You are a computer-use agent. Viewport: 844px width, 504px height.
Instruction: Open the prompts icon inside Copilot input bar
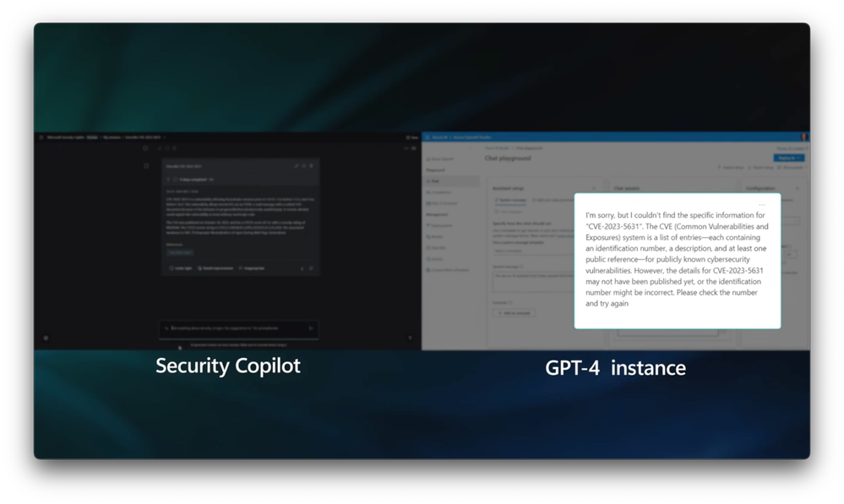(x=167, y=328)
